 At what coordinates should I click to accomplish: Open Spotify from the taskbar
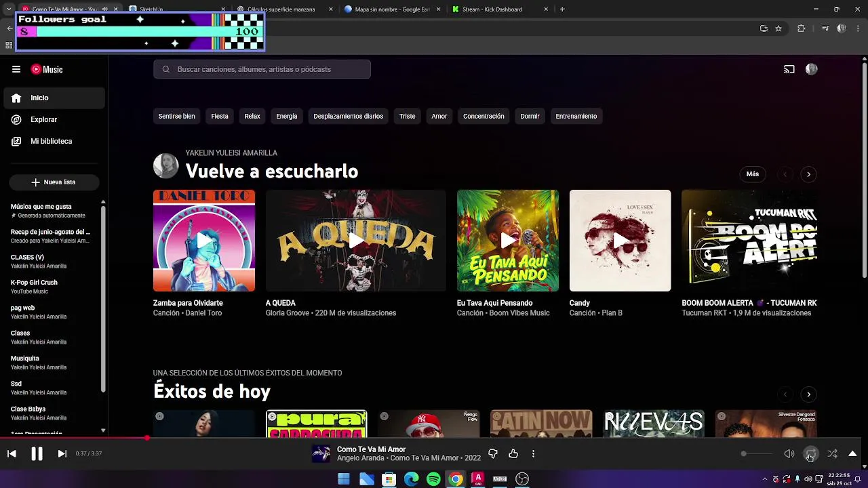433,479
